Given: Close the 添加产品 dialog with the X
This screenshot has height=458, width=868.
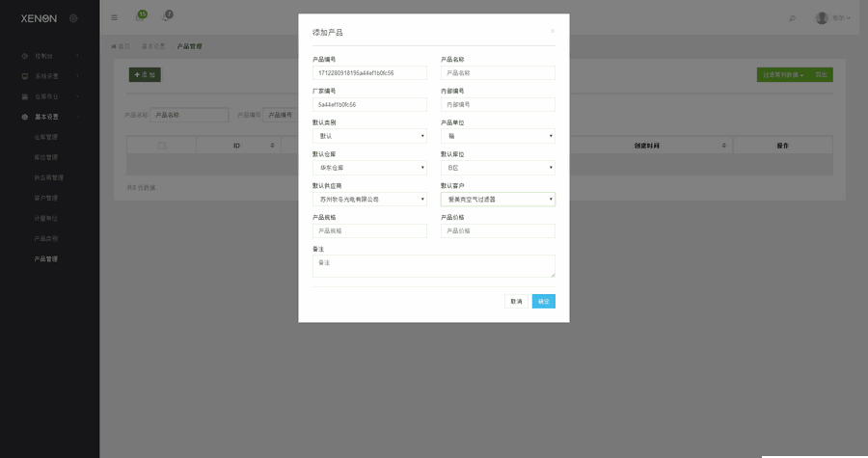Looking at the screenshot, I should coord(553,31).
